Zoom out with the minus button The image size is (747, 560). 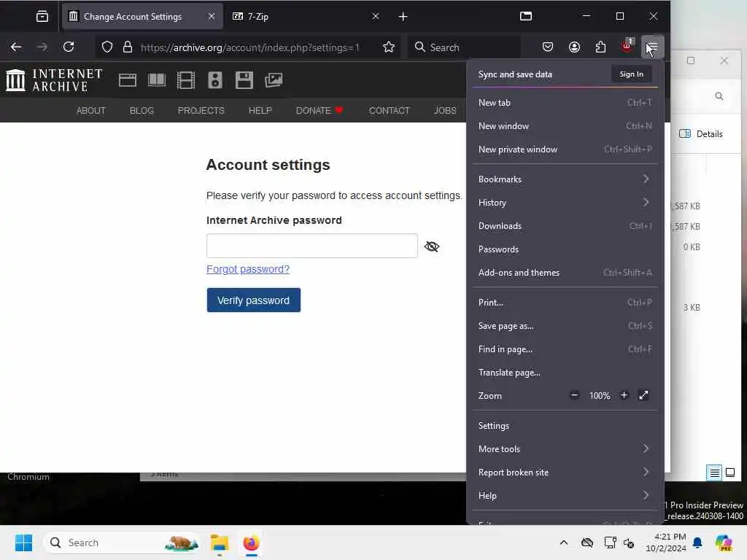pos(575,395)
